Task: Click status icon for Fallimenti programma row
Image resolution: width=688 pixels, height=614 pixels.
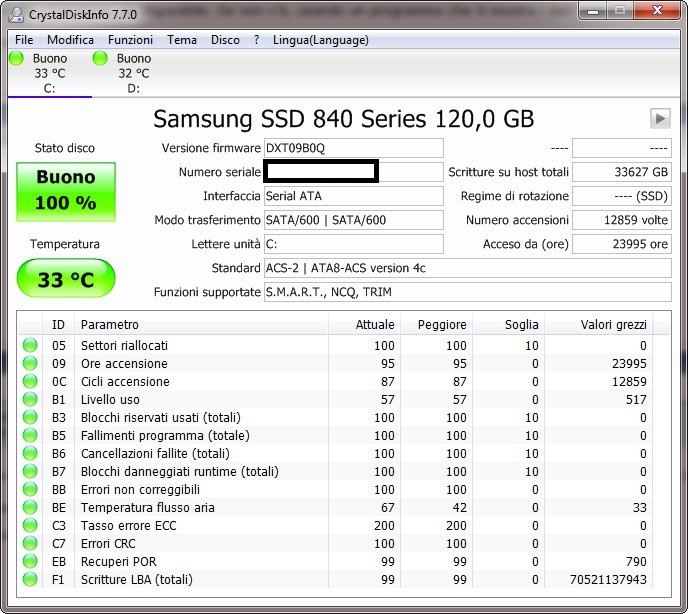Action: point(30,435)
